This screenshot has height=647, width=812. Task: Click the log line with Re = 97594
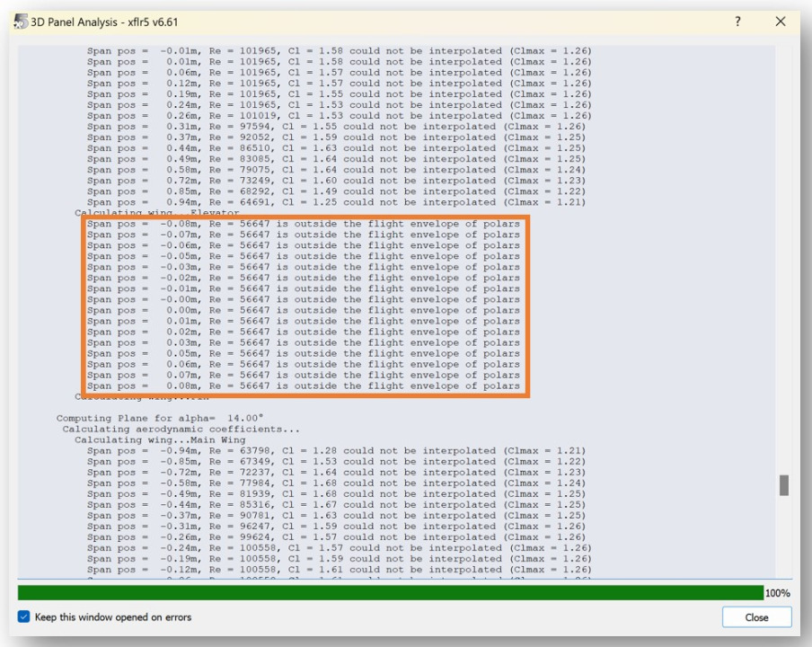[335, 127]
